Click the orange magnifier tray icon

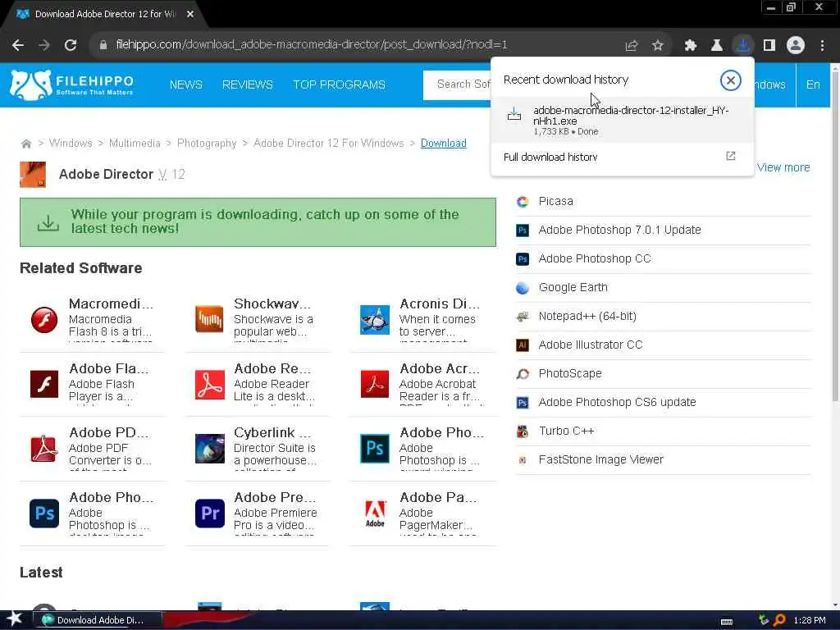779,620
